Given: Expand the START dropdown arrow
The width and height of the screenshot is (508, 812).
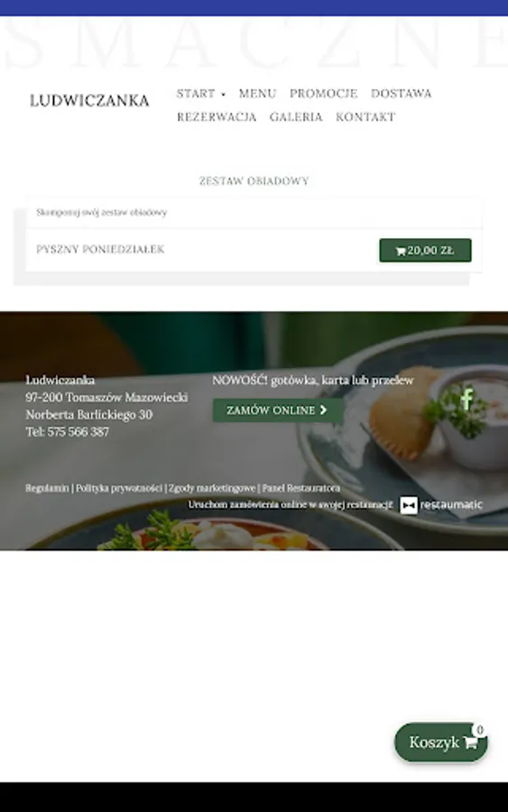Looking at the screenshot, I should [x=223, y=94].
